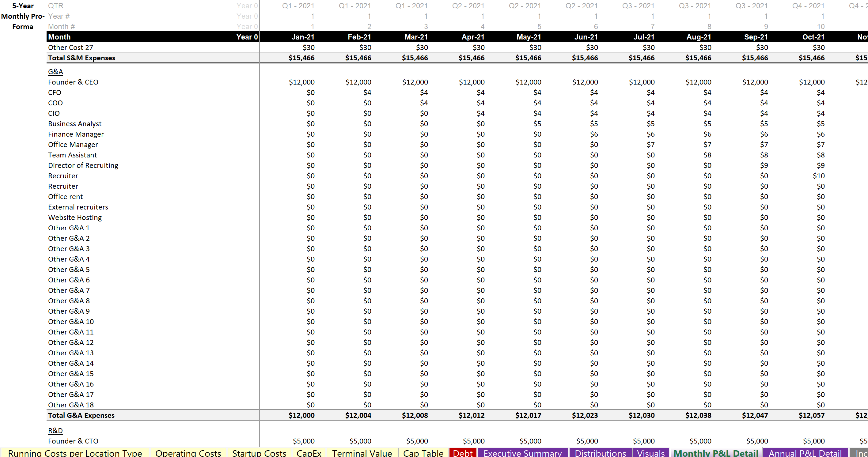868x457 pixels.
Task: Open the Cap Table sheet tab
Action: pyautogui.click(x=423, y=453)
